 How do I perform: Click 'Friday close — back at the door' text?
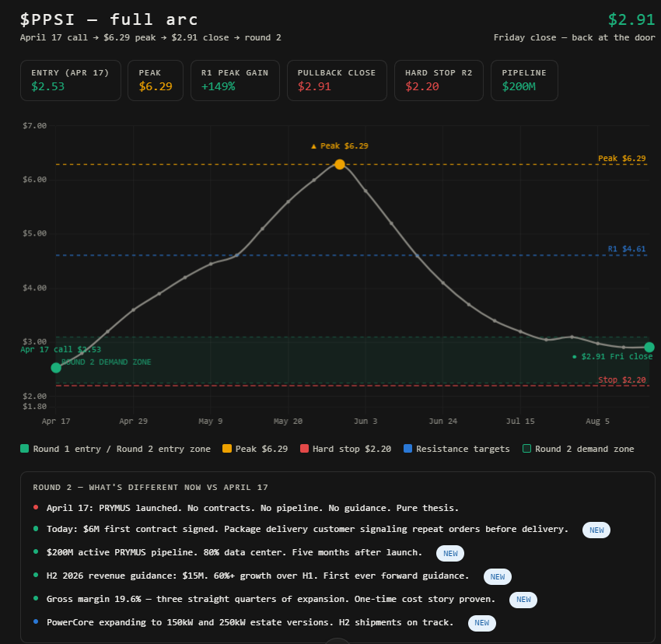574,37
